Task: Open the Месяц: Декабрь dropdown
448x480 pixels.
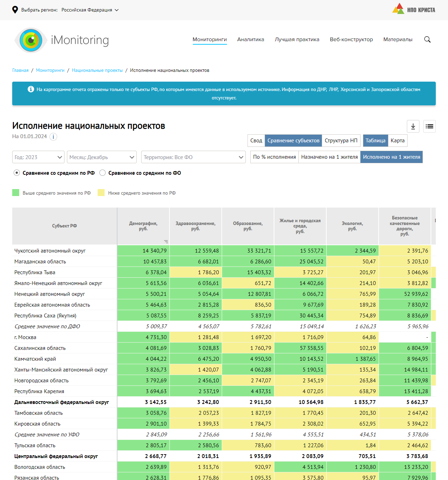Action: 102,157
